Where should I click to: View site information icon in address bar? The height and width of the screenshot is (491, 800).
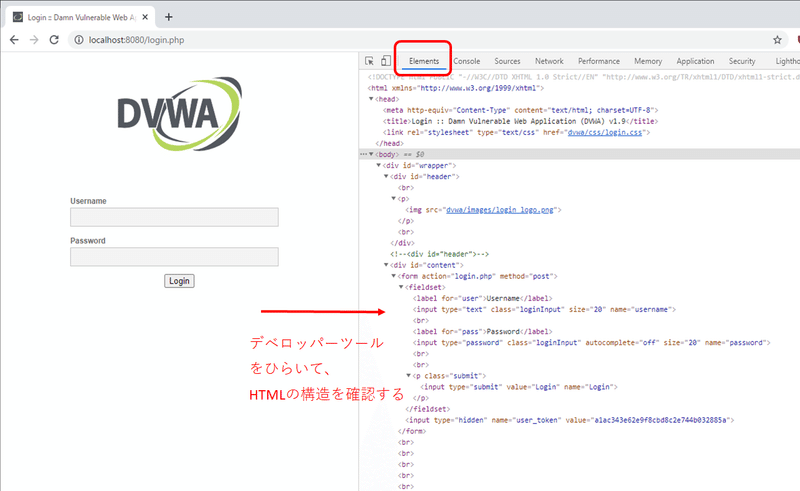79,40
